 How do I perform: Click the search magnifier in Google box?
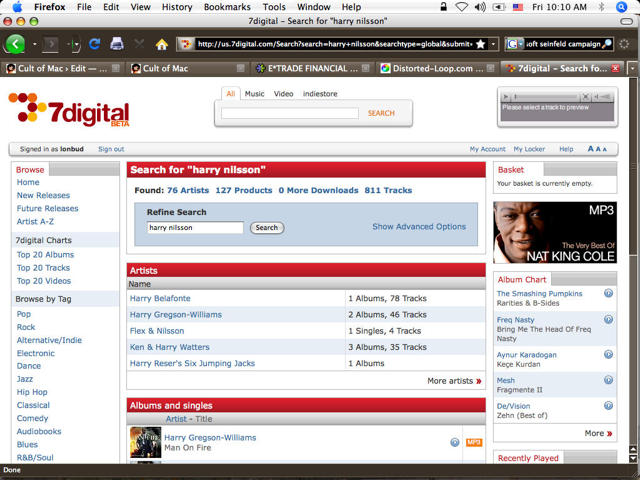point(607,44)
